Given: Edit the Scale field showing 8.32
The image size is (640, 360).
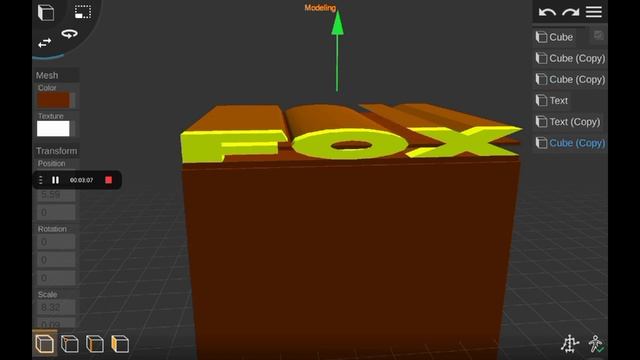Looking at the screenshot, I should tap(56, 307).
